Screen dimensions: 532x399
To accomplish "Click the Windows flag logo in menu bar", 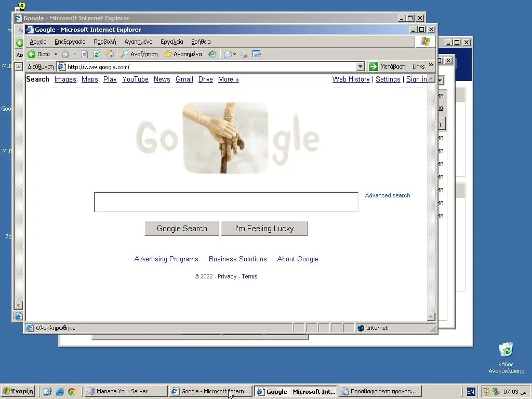I will (x=425, y=42).
